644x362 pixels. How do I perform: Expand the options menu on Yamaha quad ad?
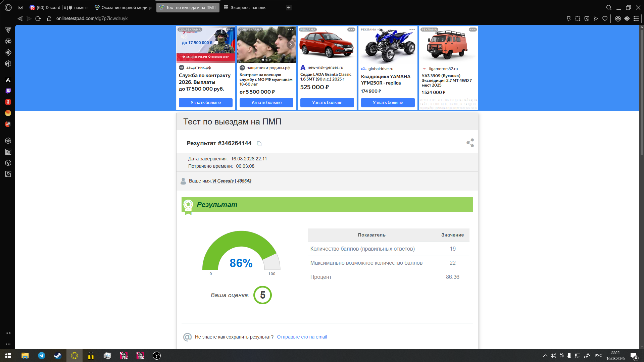point(412,30)
